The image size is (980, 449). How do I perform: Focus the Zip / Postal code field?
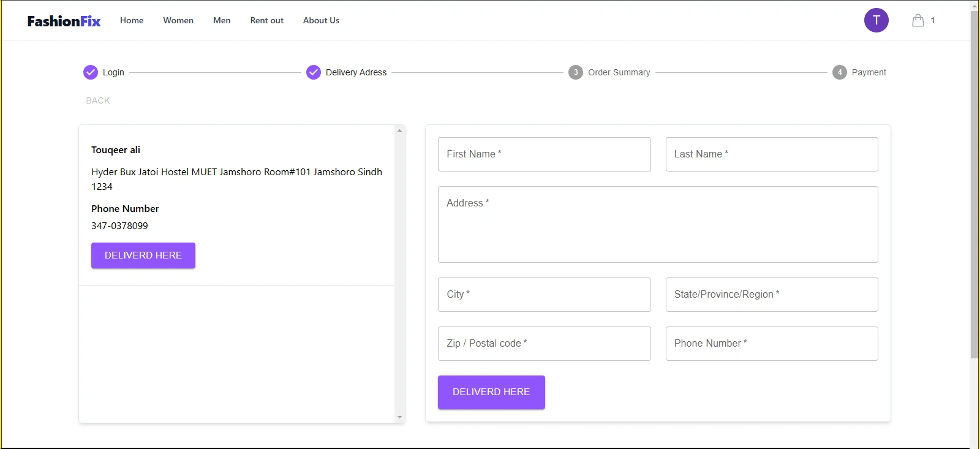tap(544, 344)
